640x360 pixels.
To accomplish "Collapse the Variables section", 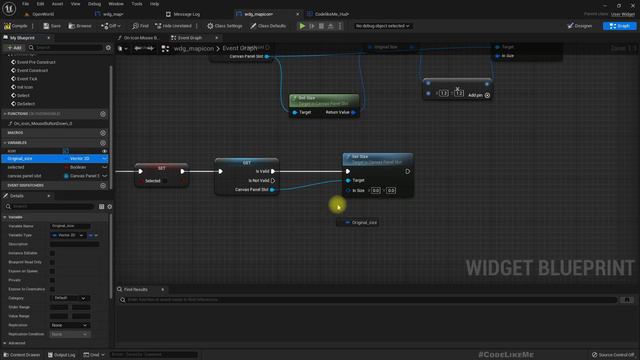I will tap(5, 143).
